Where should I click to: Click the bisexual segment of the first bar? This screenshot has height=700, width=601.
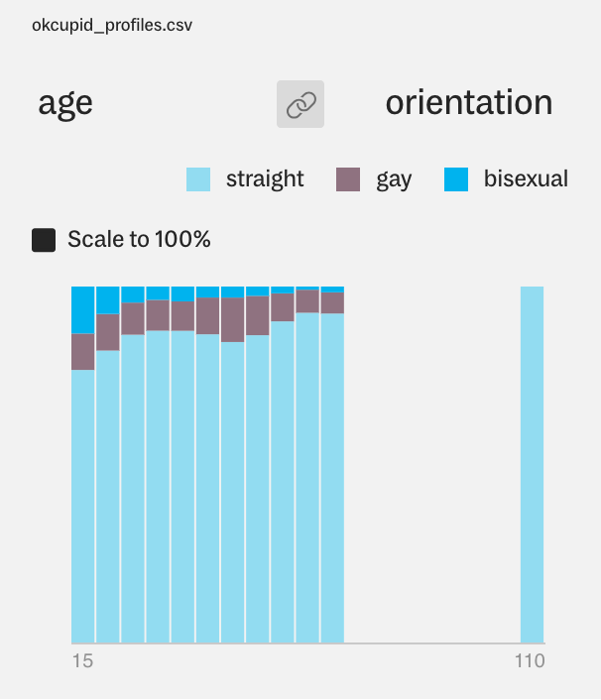click(83, 309)
